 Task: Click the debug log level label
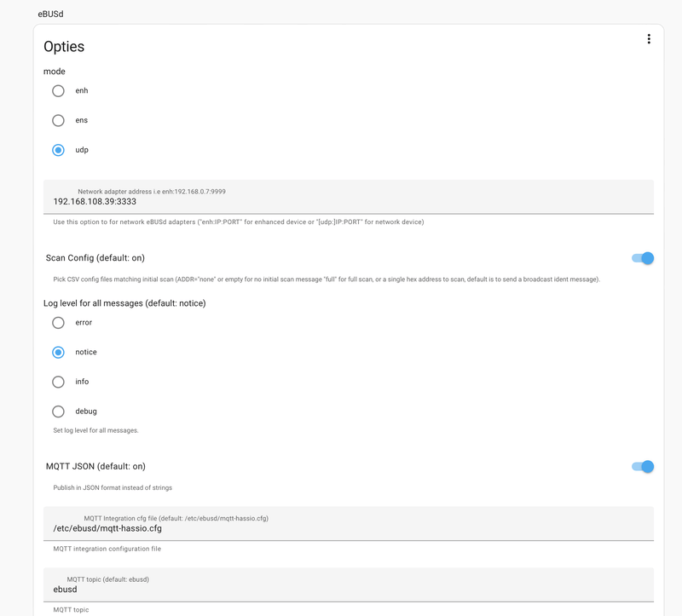pos(86,412)
